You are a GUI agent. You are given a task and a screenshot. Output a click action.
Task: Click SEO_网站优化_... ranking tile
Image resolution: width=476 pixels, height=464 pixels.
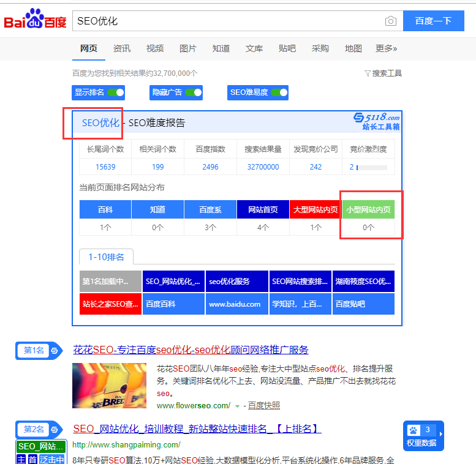click(173, 282)
